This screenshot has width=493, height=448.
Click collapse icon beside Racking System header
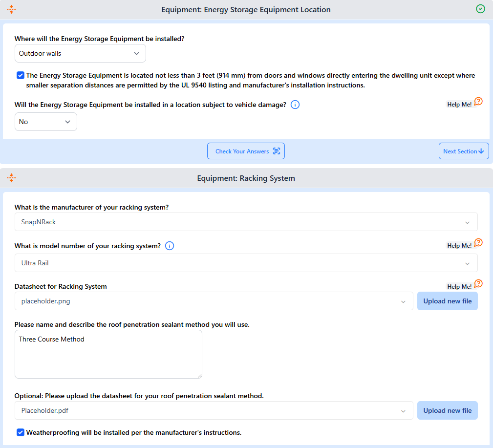coord(11,178)
